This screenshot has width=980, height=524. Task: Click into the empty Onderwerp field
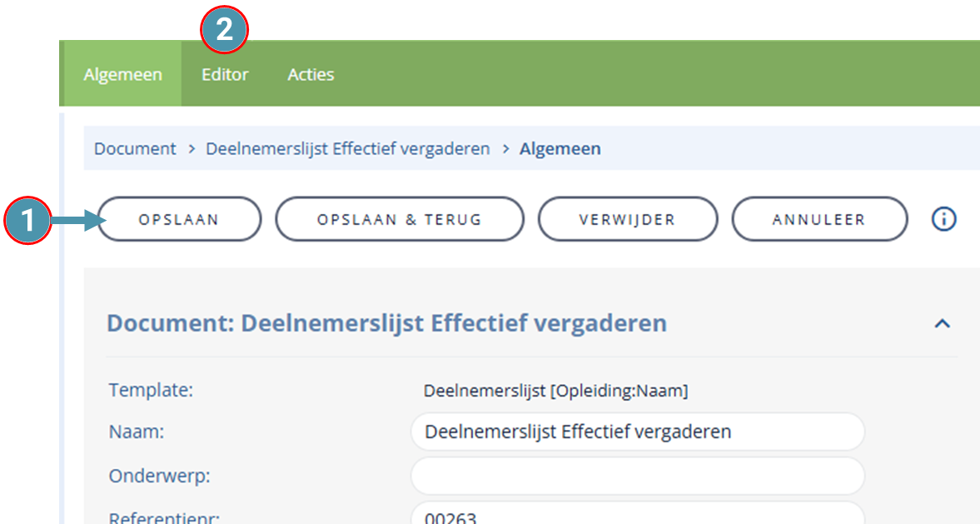[638, 476]
